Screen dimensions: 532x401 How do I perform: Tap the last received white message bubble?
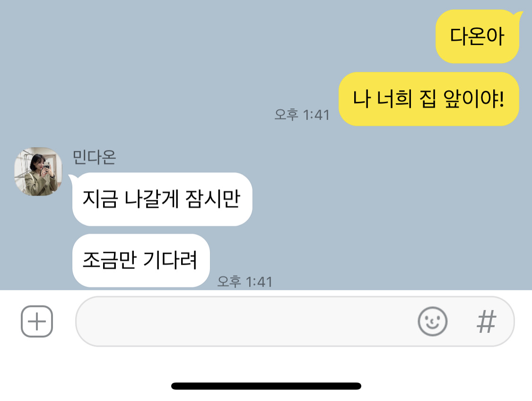pos(141,260)
